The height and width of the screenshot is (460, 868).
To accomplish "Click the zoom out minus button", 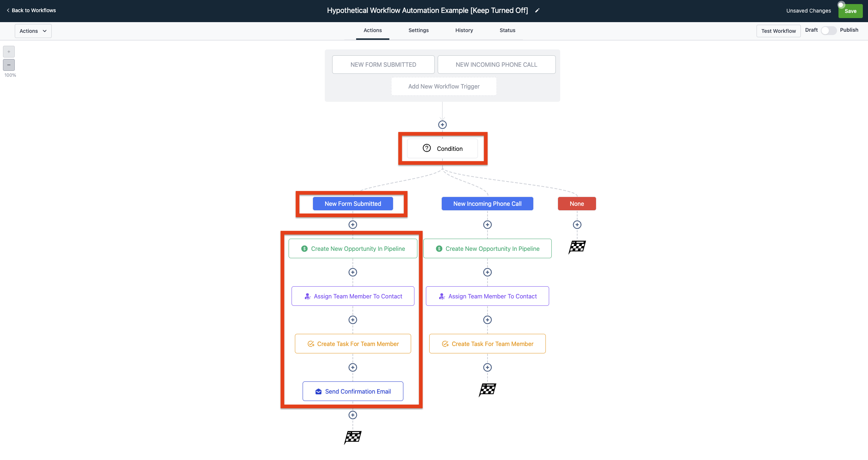I will [9, 65].
